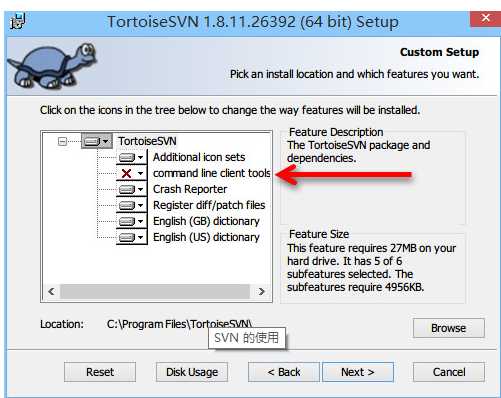This screenshot has height=398, width=501.
Task: Click the tree's horizontal scrollbar left arrow
Action: tap(51, 292)
